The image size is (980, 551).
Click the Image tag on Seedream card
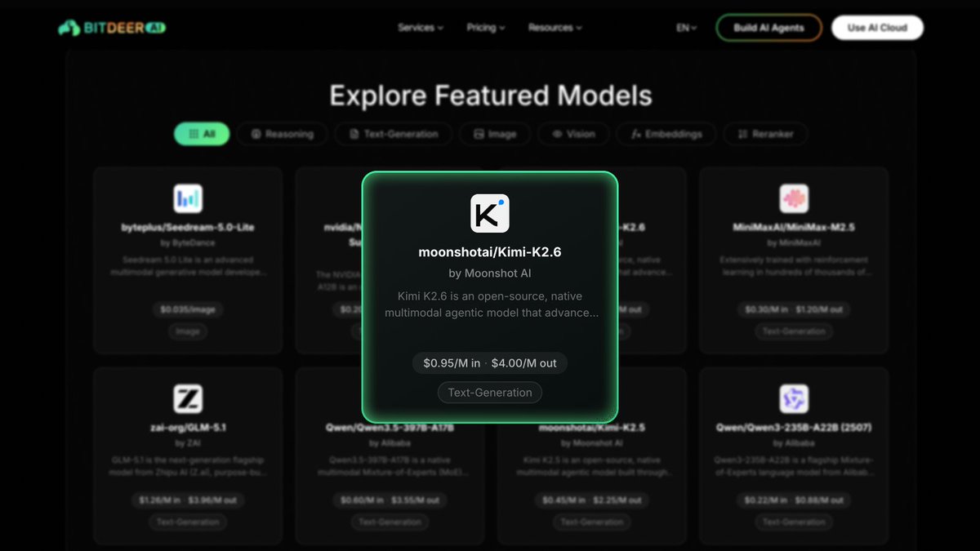click(188, 331)
